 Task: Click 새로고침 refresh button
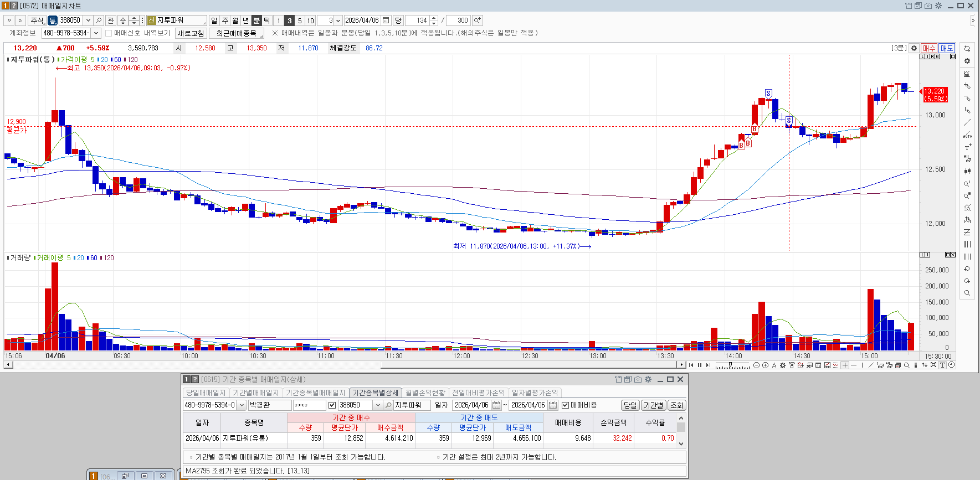(x=191, y=33)
